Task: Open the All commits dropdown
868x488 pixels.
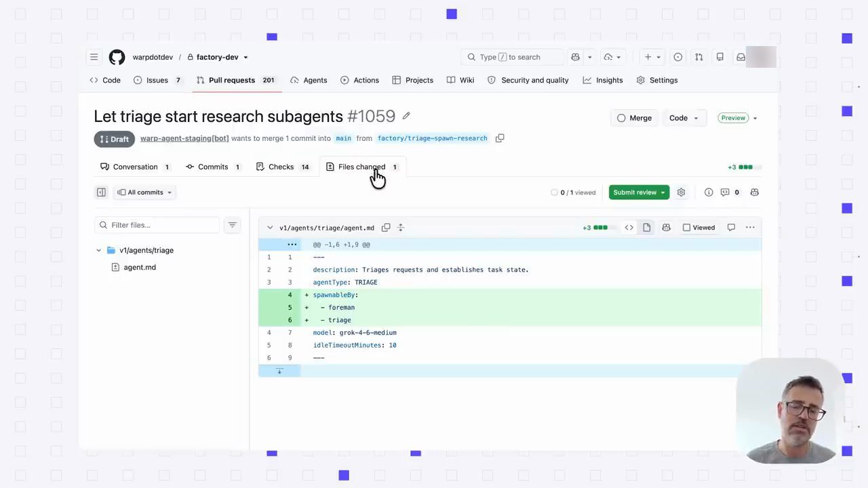Action: pyautogui.click(x=145, y=192)
